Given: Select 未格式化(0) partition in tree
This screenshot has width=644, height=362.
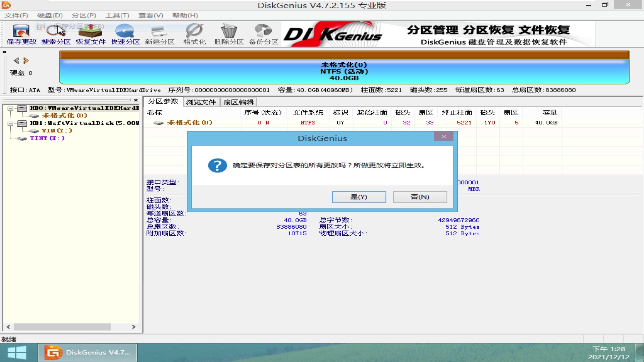Looking at the screenshot, I should [64, 115].
